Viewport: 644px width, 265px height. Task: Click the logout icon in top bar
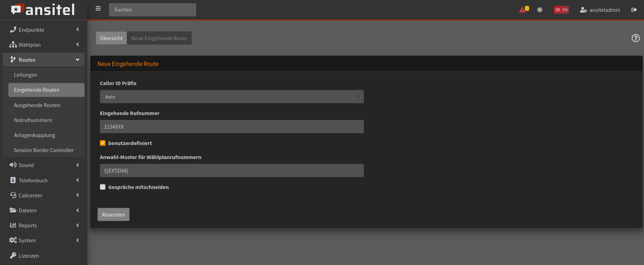coord(634,10)
